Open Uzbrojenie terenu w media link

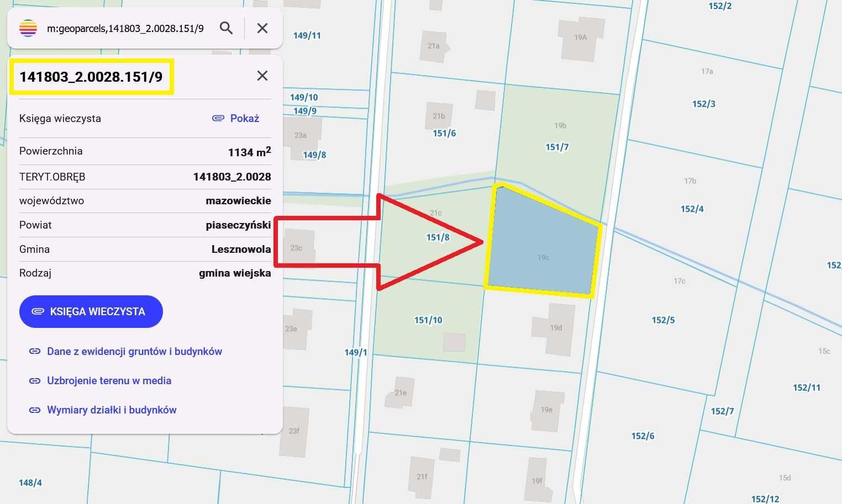point(109,381)
